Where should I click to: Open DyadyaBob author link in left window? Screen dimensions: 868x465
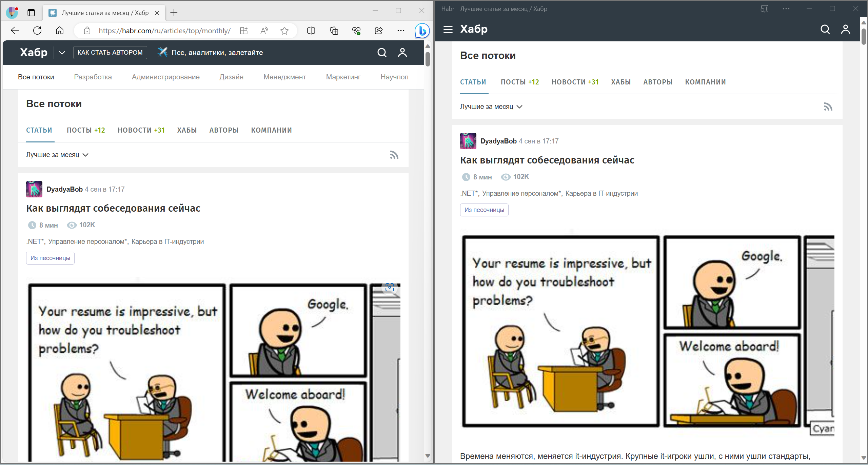pyautogui.click(x=64, y=189)
